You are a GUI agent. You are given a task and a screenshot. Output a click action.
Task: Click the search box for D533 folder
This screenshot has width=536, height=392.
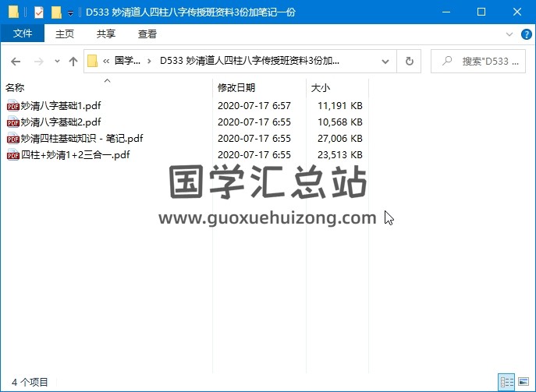[478, 62]
